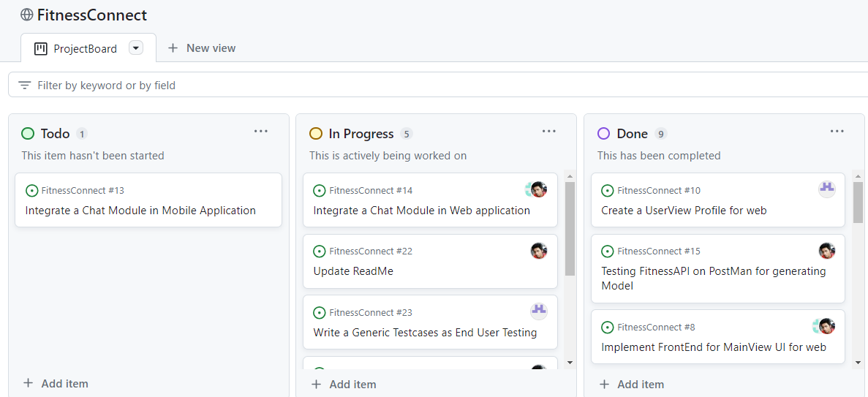Click the filter icon in search bar
Screen dimensions: 868x397
pos(24,86)
